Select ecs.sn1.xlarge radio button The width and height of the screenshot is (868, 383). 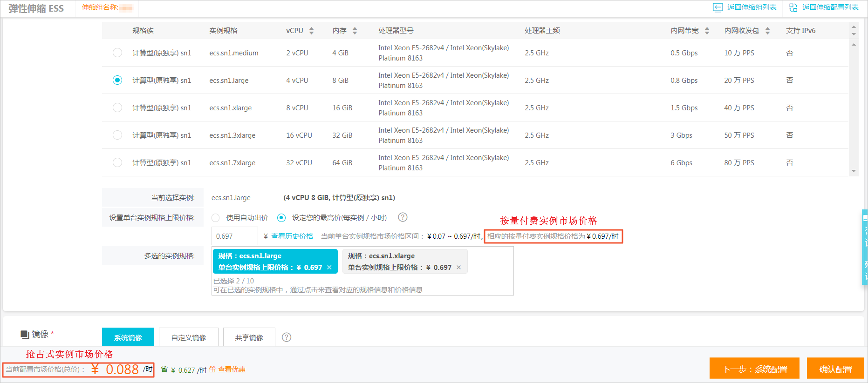coord(117,108)
